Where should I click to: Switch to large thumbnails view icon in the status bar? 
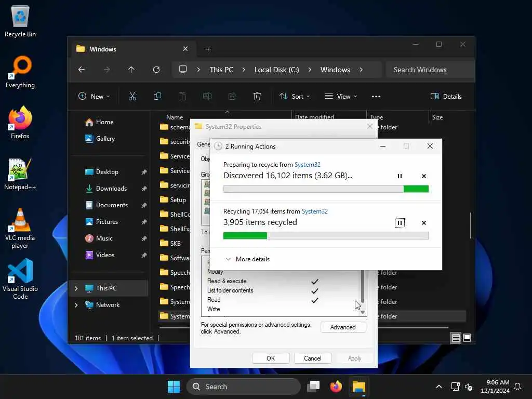coord(467,338)
